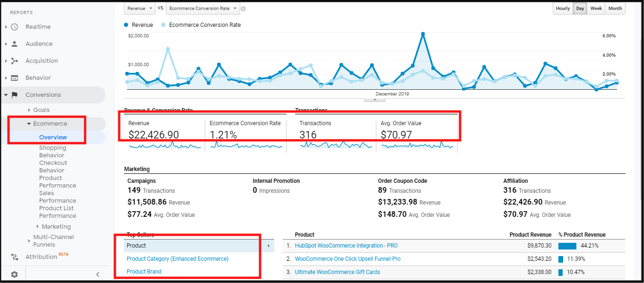Click the Conversions flag icon

pos(14,95)
